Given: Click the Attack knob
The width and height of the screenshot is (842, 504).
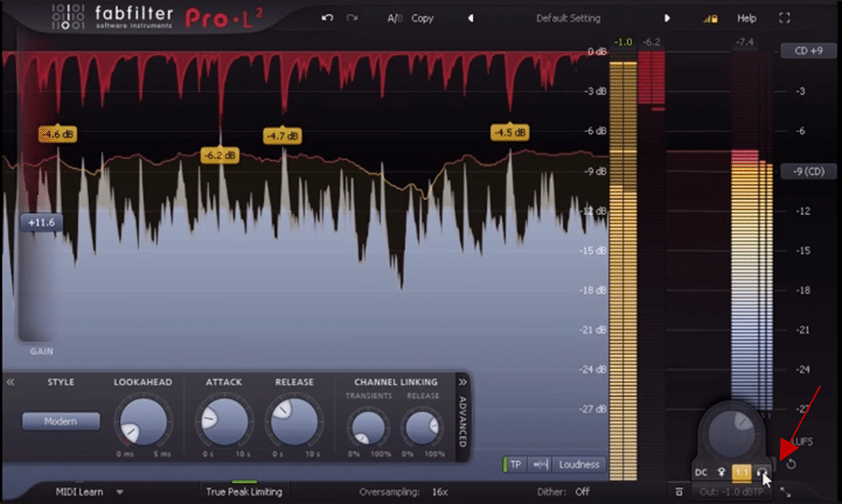Looking at the screenshot, I should pos(224,422).
